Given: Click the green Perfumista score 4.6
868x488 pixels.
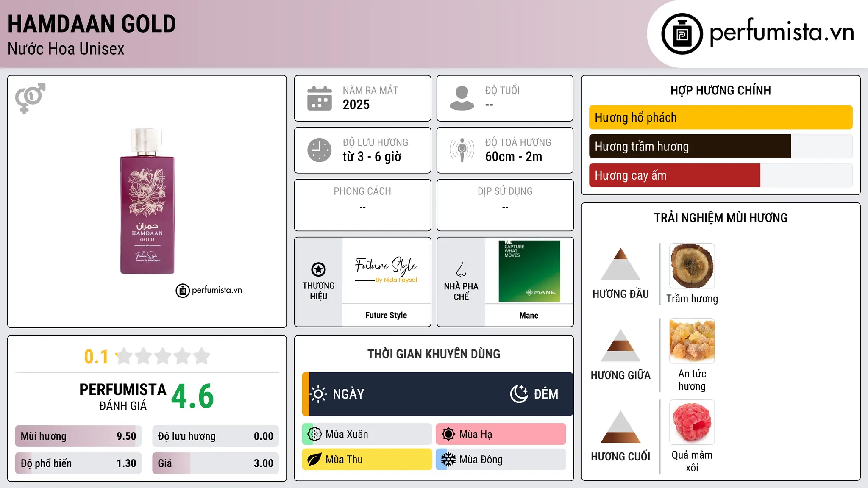Looking at the screenshot, I should click(193, 396).
